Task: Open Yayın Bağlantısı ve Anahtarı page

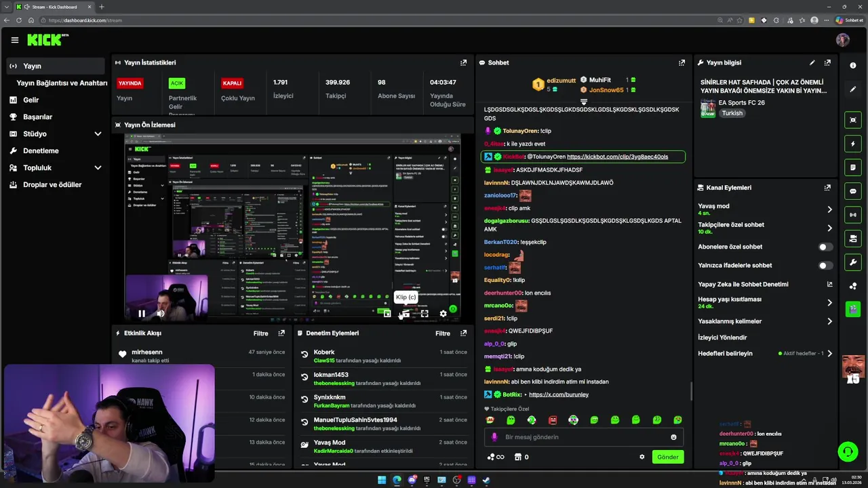Action: 62,83
